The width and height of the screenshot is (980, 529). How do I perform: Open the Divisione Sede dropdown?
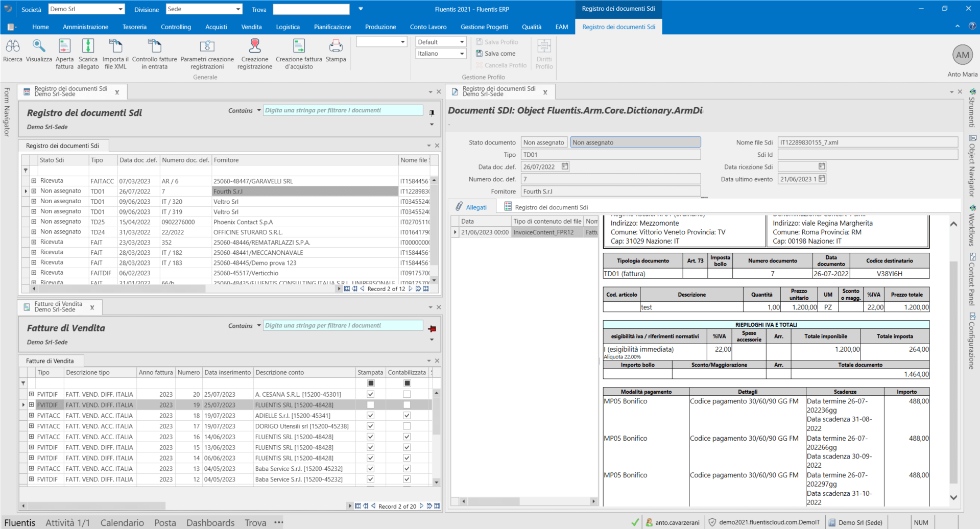[x=238, y=9]
